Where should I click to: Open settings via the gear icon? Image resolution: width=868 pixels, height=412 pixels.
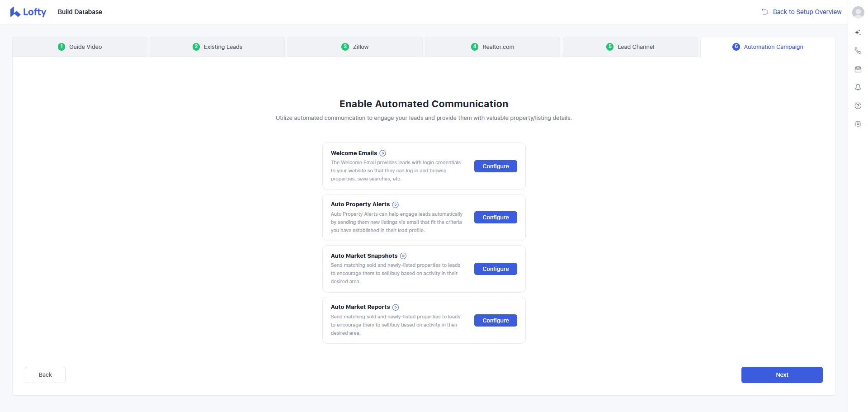pyautogui.click(x=858, y=124)
